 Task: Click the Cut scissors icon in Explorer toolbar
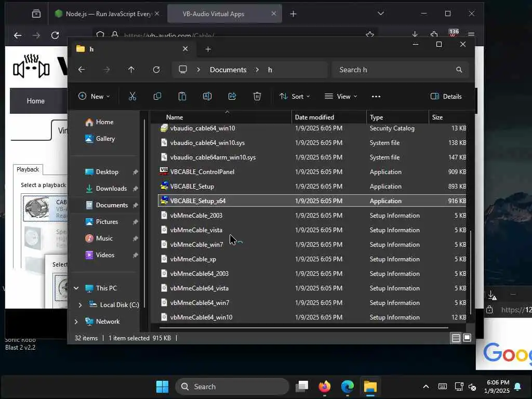[x=132, y=96]
